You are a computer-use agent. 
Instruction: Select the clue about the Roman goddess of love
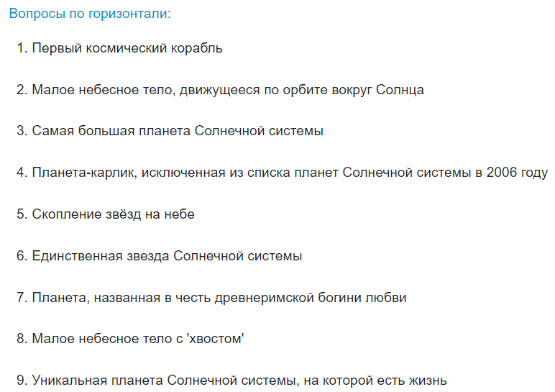point(219,297)
